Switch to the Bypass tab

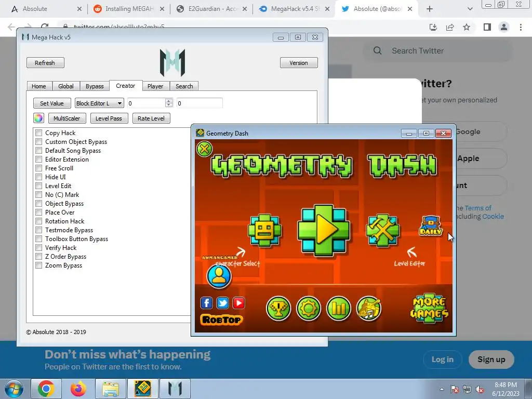tap(95, 86)
